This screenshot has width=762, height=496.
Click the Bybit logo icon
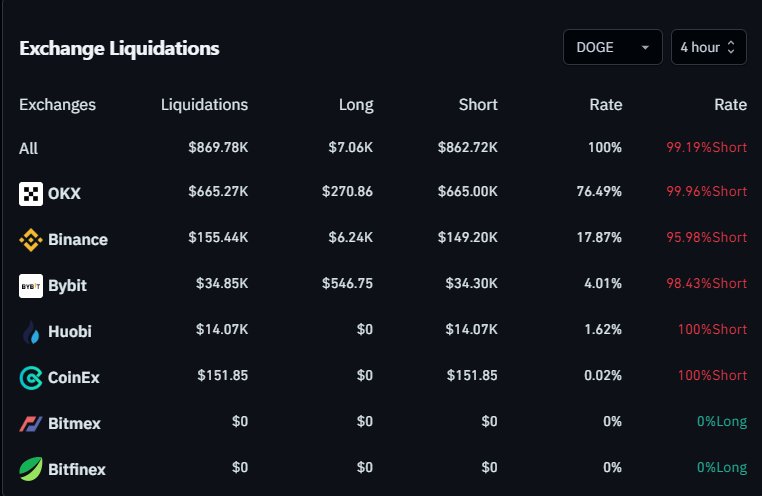pyautogui.click(x=31, y=286)
